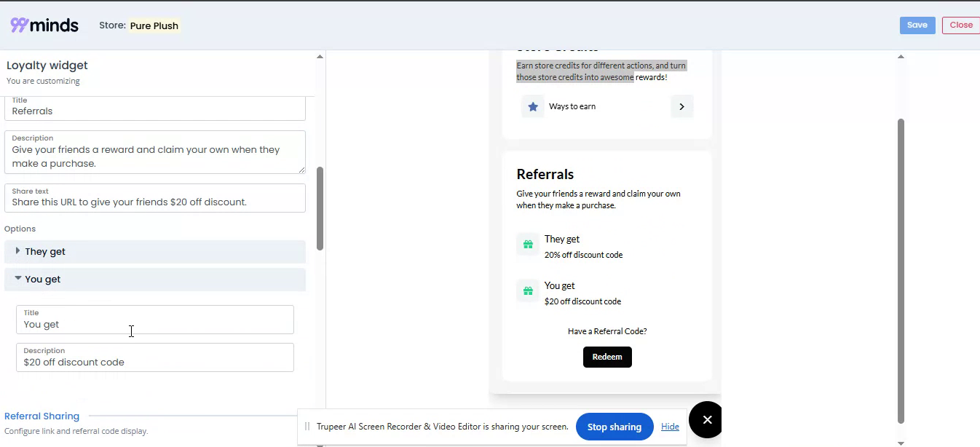Click 20% off discount code text
The image size is (980, 447).
(583, 255)
